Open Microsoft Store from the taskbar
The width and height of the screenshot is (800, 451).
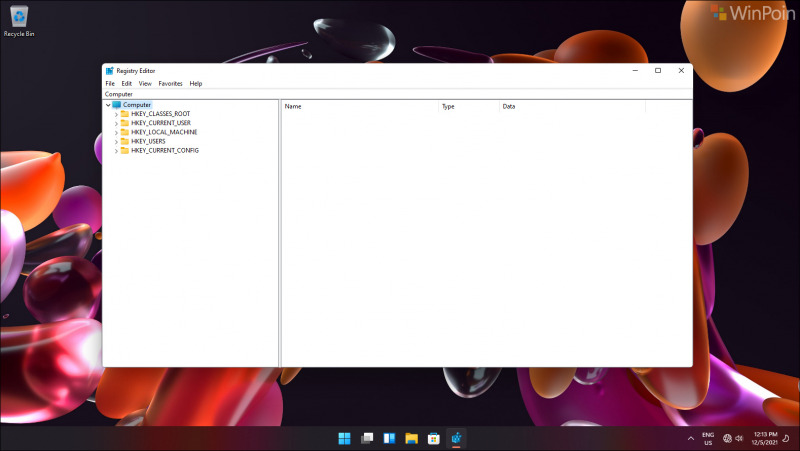[x=434, y=438]
